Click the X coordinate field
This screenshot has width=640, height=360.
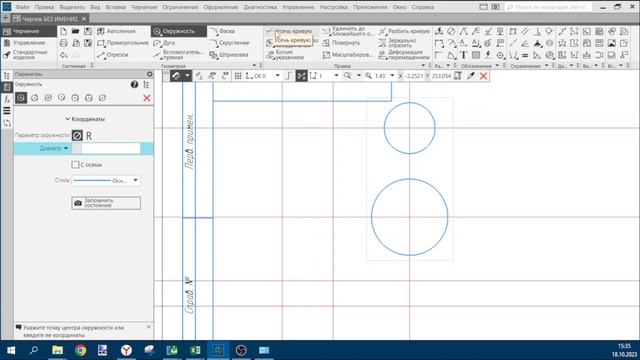(x=414, y=76)
